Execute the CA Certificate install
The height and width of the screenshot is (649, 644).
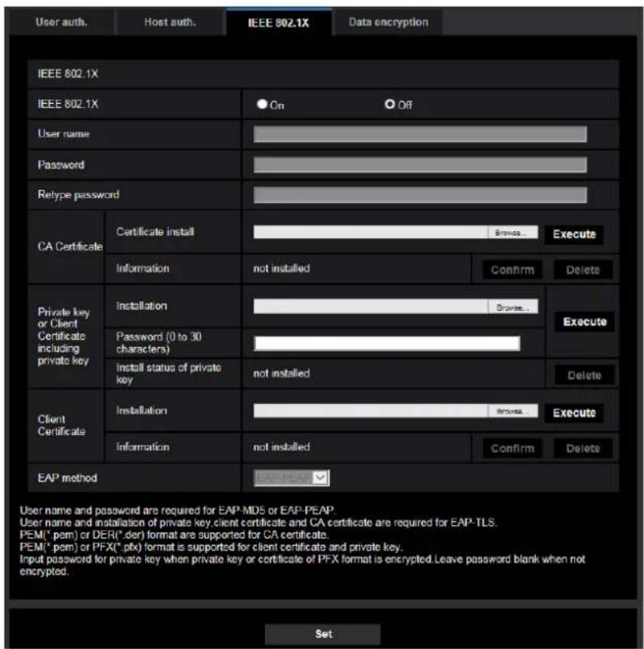coord(574,234)
